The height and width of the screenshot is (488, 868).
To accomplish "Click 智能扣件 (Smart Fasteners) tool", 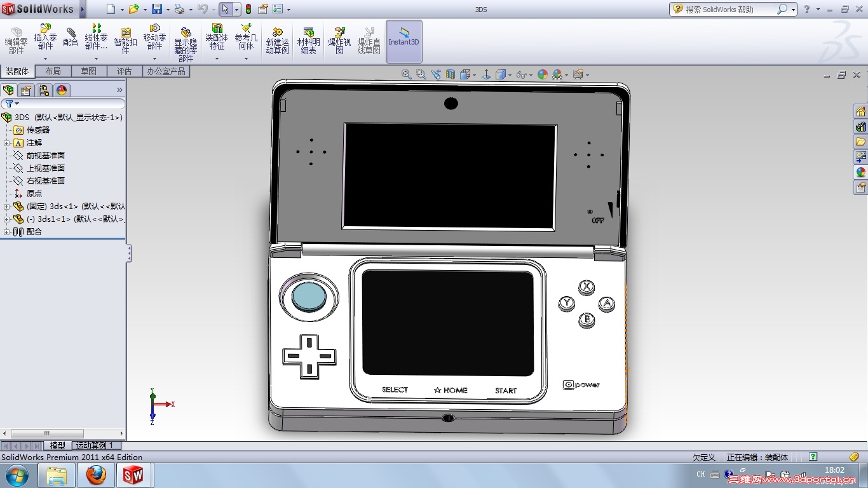I will (126, 41).
